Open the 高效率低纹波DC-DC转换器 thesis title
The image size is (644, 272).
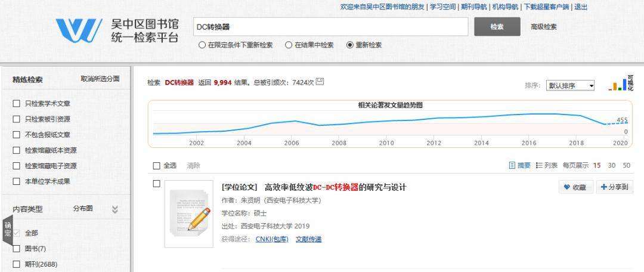point(336,187)
